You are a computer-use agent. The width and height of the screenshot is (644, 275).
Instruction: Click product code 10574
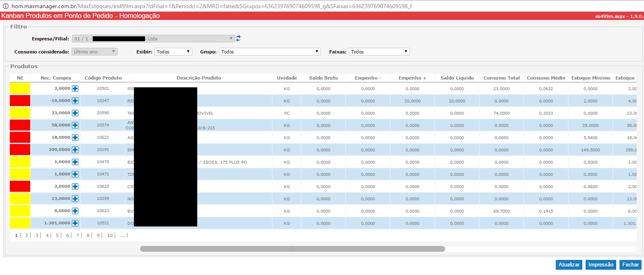click(x=103, y=125)
